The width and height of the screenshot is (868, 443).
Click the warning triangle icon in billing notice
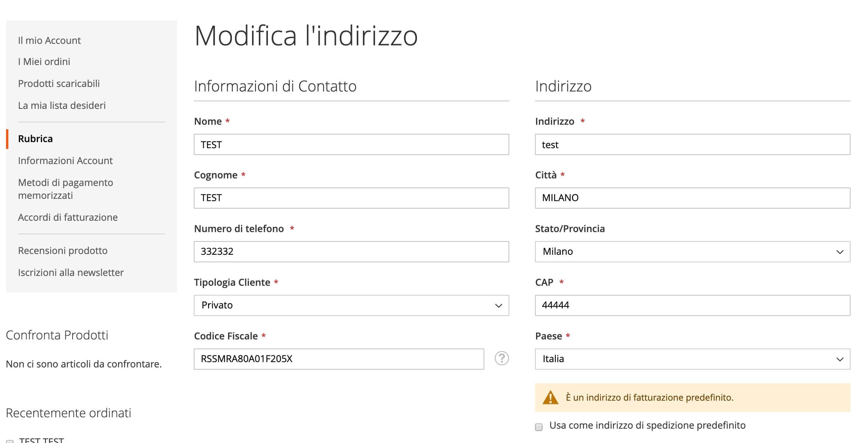[x=551, y=398]
